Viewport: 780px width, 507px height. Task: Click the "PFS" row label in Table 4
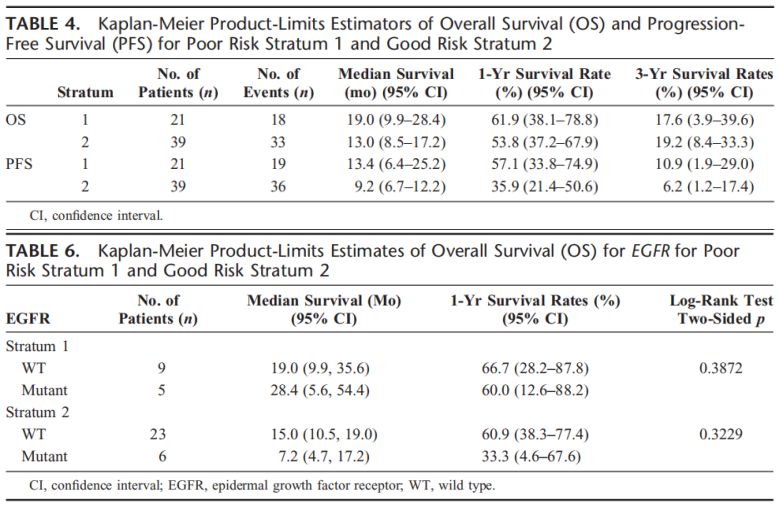coord(20,162)
